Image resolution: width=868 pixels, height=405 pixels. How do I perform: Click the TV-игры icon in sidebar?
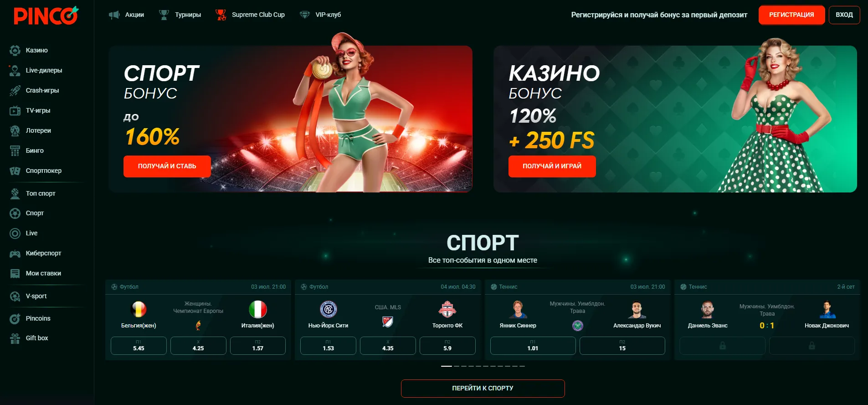(x=15, y=111)
